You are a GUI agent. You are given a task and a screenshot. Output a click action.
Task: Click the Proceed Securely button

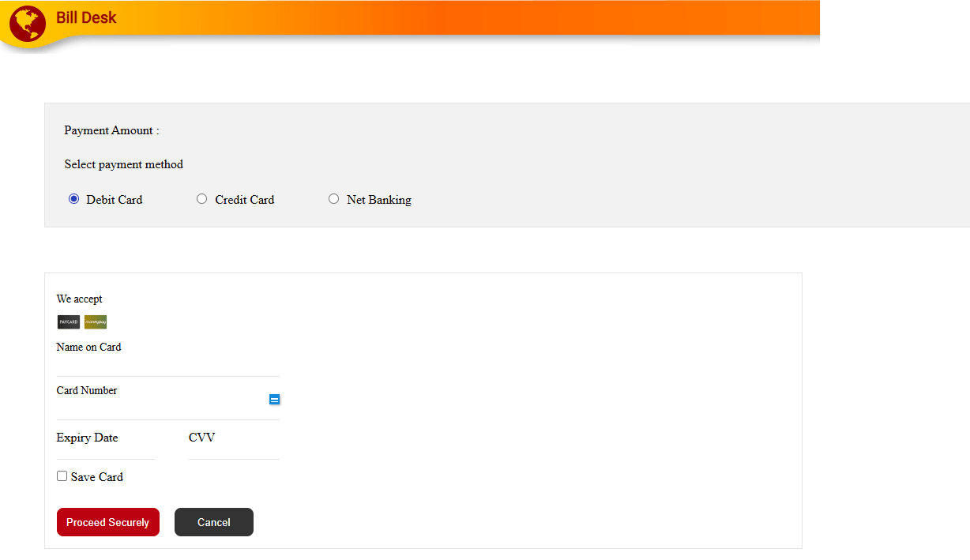point(108,522)
